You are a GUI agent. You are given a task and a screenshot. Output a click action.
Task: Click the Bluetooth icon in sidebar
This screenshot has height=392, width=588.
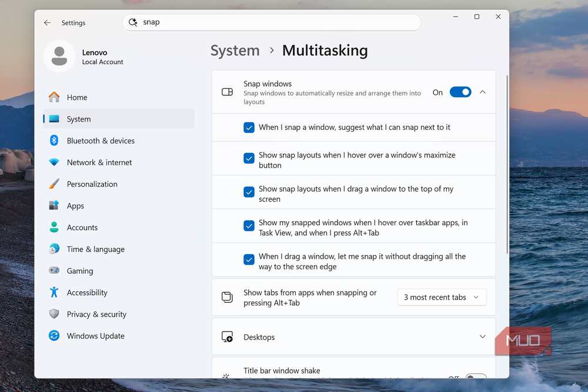click(54, 140)
